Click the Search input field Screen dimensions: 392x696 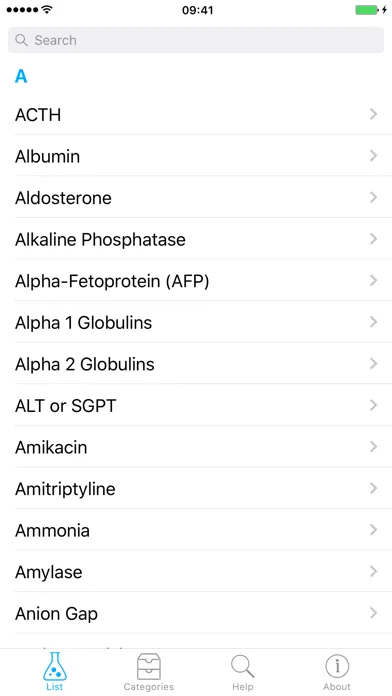[196, 40]
